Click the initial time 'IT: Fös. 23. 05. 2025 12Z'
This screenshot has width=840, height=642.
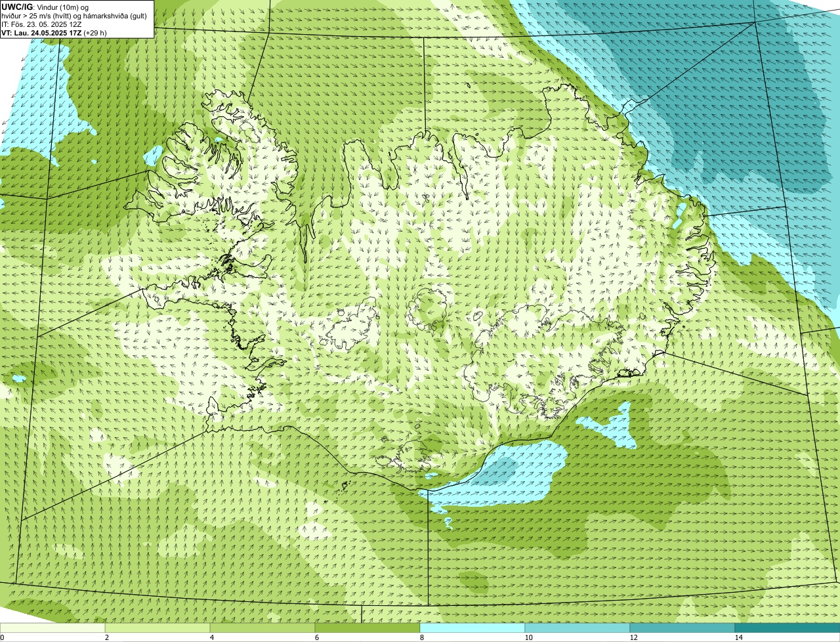coord(42,24)
